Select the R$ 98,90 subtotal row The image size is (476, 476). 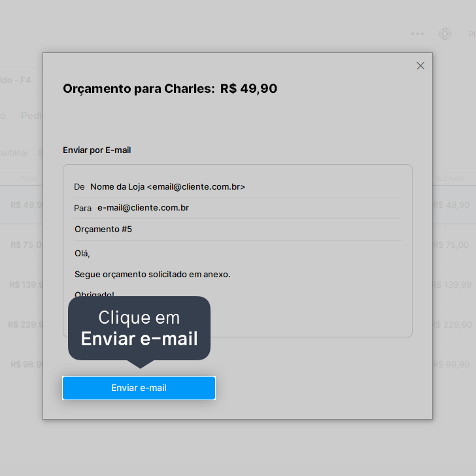click(451, 364)
